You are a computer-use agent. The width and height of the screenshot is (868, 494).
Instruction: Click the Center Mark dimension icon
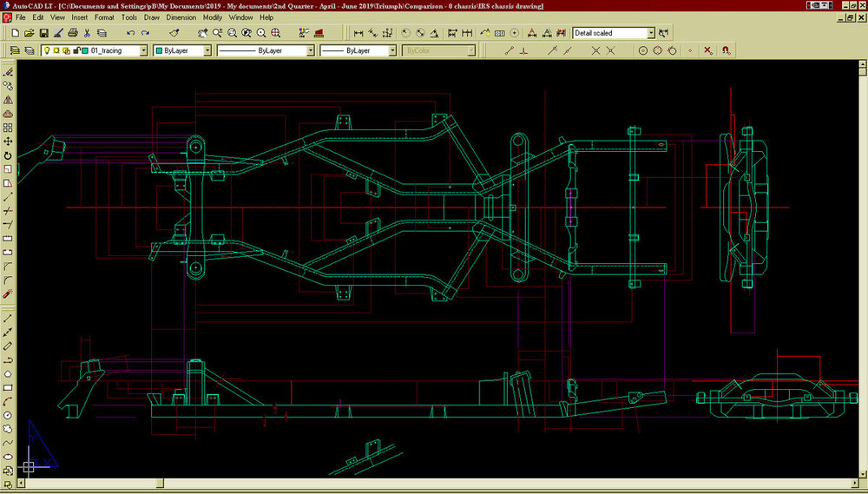(x=515, y=33)
